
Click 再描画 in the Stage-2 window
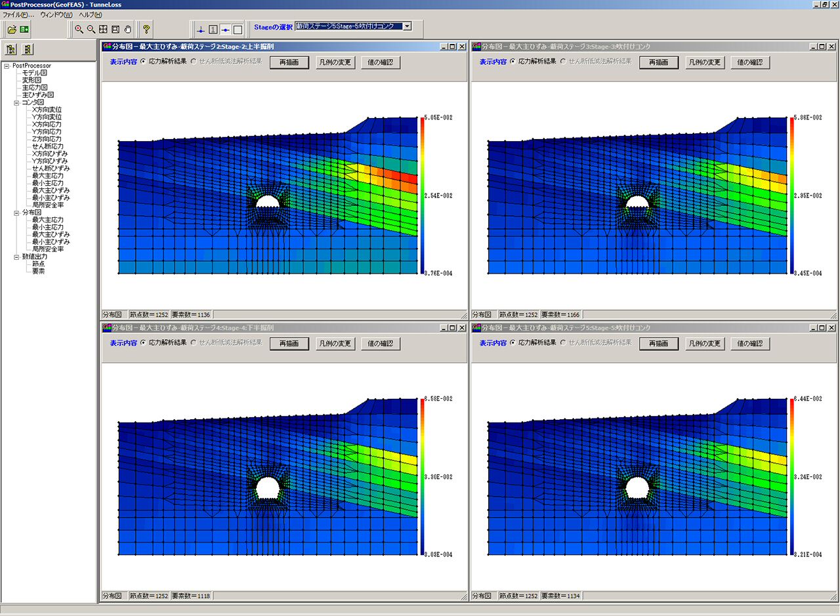(289, 62)
